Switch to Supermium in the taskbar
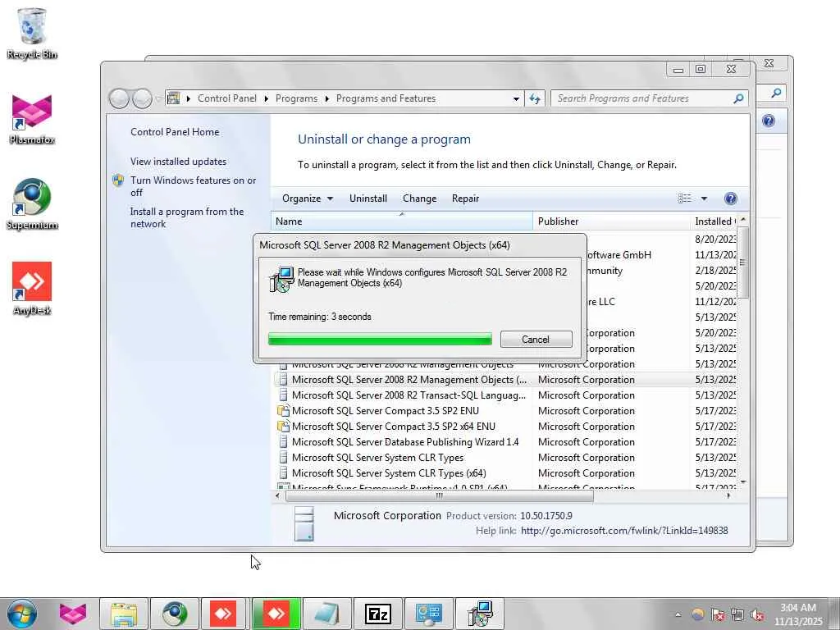The width and height of the screenshot is (840, 630). point(174,614)
